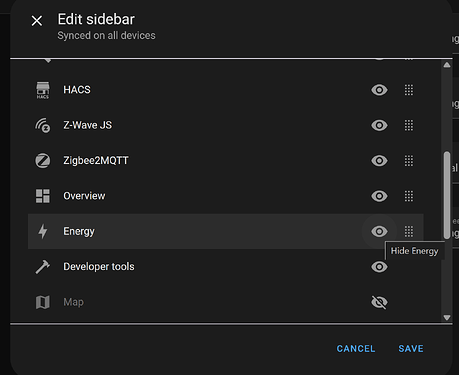Click the scrollbar down arrow
Image resolution: width=459 pixels, height=375 pixels.
point(447,318)
